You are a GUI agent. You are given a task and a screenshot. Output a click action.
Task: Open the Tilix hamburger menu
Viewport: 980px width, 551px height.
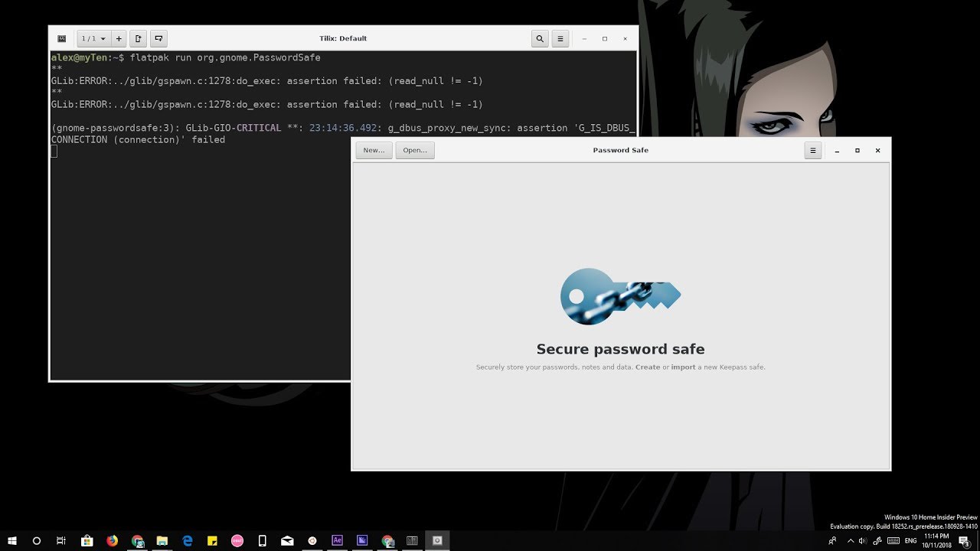coord(560,38)
